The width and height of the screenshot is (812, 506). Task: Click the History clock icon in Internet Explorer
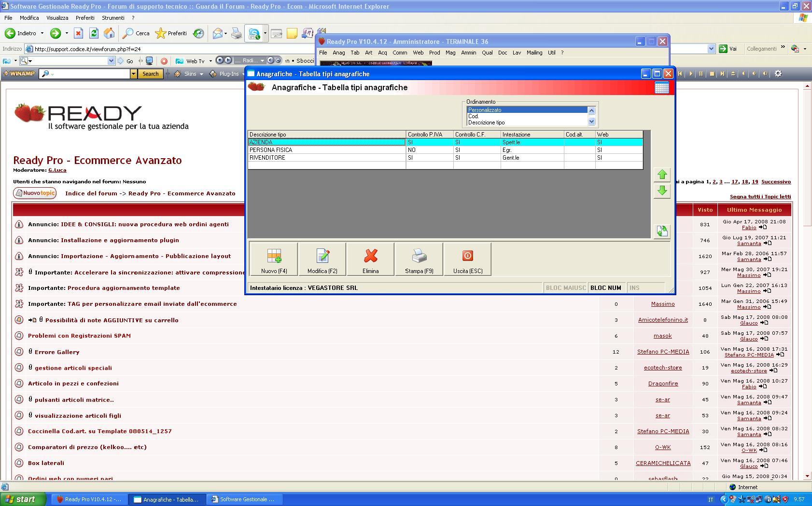198,33
